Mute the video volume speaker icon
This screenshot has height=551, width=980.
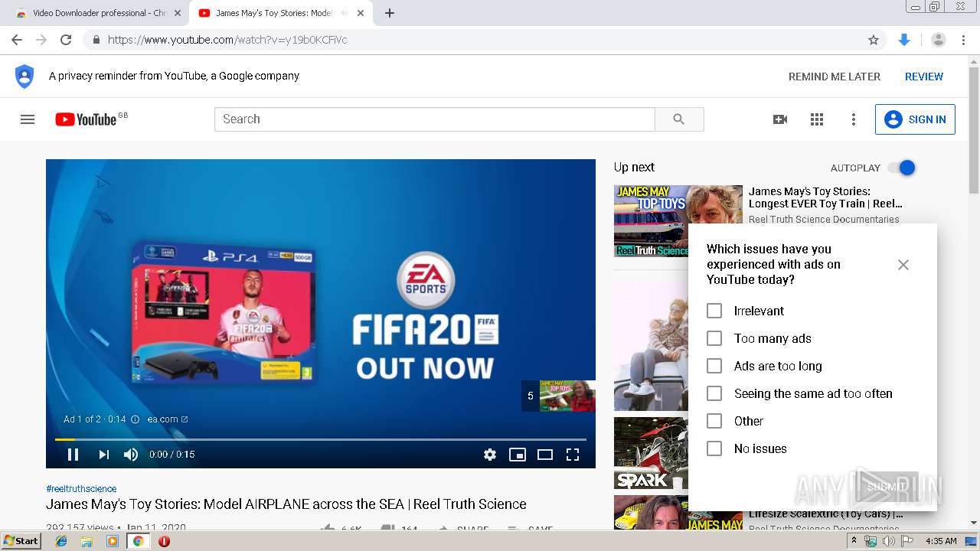pyautogui.click(x=131, y=455)
